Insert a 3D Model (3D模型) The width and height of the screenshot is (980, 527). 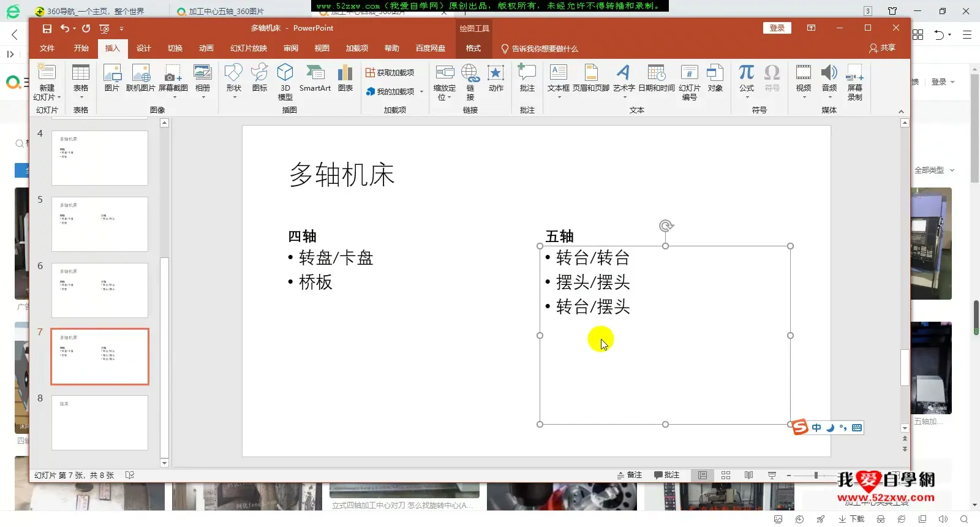pyautogui.click(x=285, y=82)
